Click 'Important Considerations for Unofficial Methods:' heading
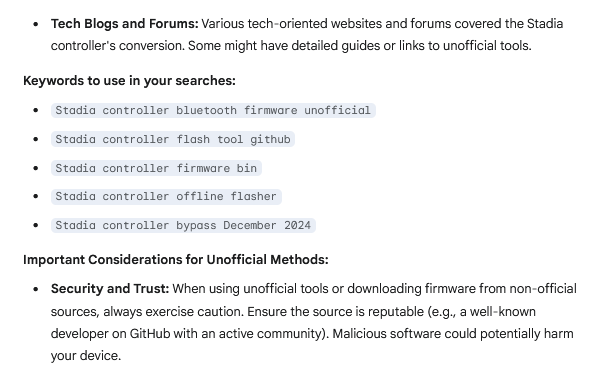 (176, 260)
